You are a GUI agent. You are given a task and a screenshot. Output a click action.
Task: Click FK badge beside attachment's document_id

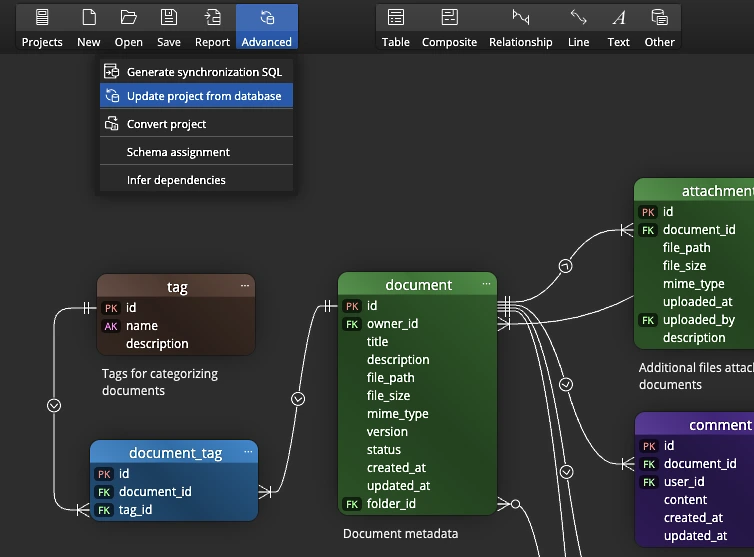[648, 230]
